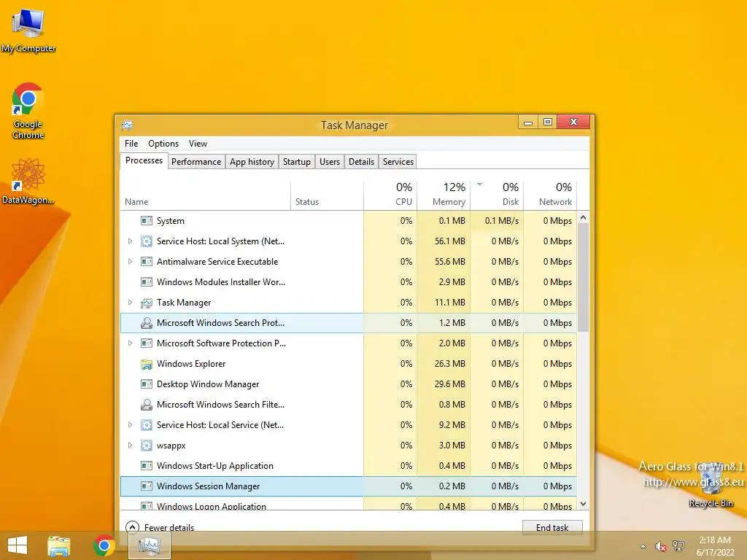This screenshot has width=747, height=560.
Task: Expand Service Host: Local System group
Action: [x=130, y=241]
